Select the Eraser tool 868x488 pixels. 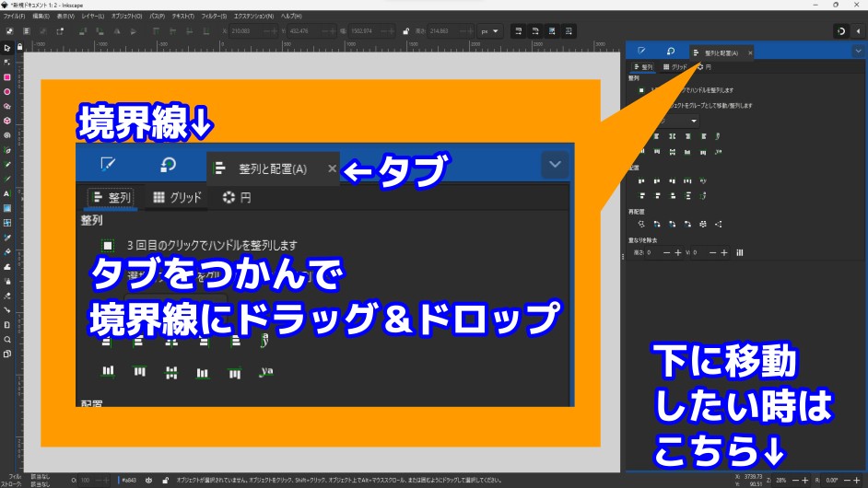click(7, 296)
